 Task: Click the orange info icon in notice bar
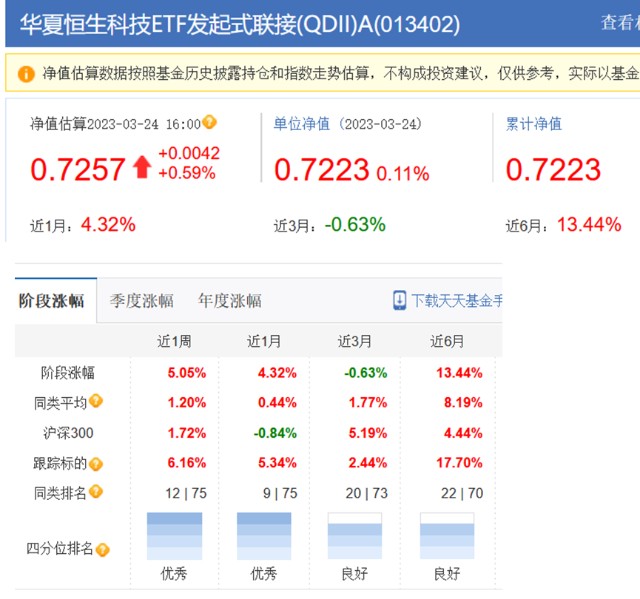click(26, 74)
